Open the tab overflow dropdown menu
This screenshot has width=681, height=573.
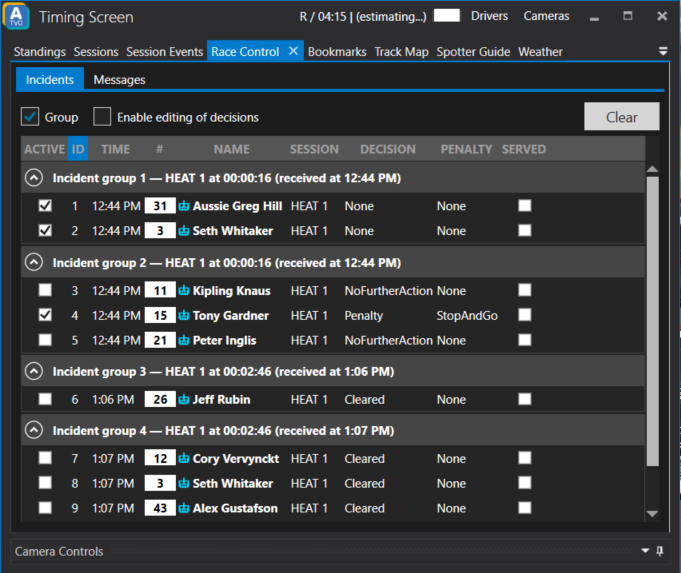coord(663,51)
